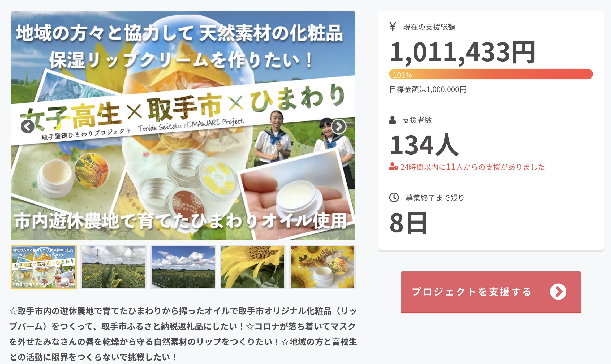The width and height of the screenshot is (611, 364).
Task: Select the lip balm jar thumbnail
Action: [x=322, y=267]
